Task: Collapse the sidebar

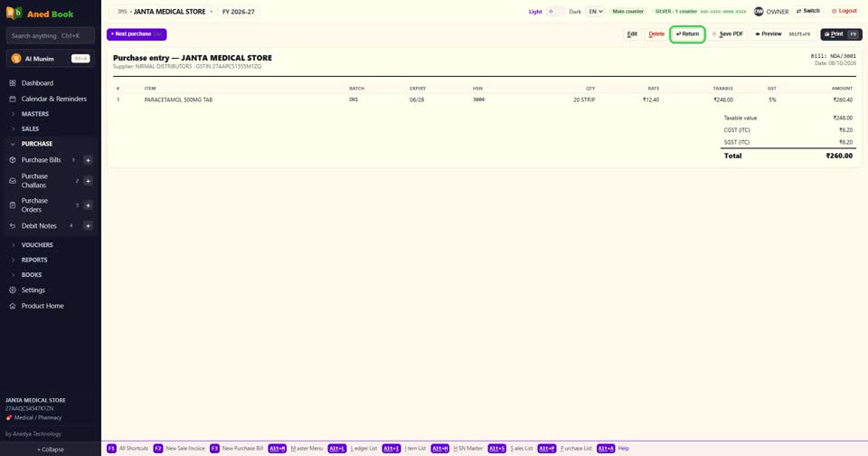Action: (51, 450)
